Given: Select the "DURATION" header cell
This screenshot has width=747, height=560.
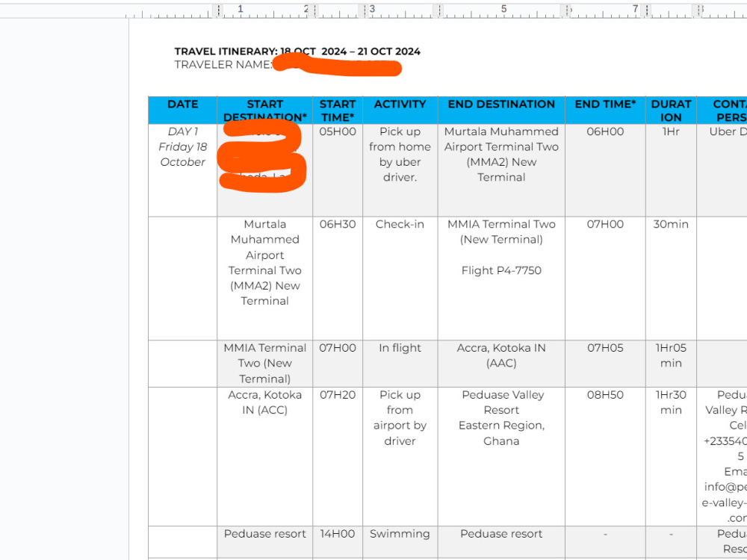Looking at the screenshot, I should [x=671, y=111].
